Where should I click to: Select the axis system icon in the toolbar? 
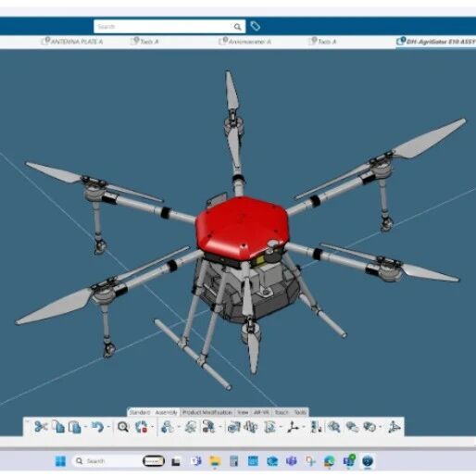point(293,427)
